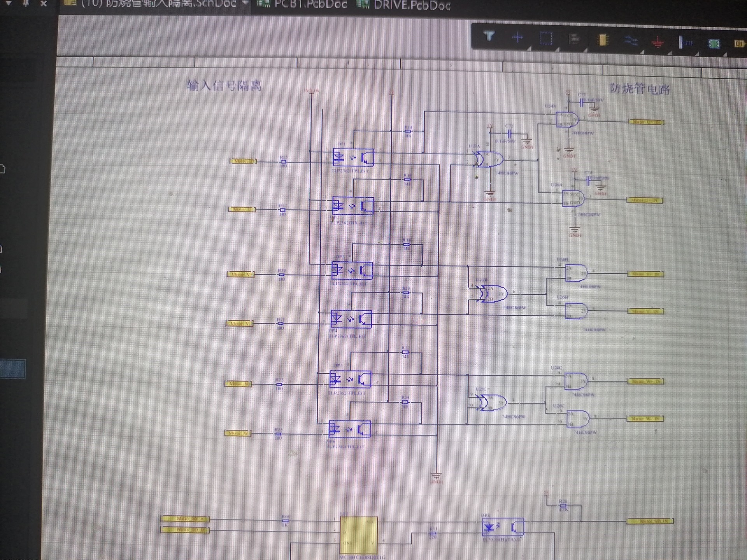Select the 防烧管电路 title text
Screen dimensions: 747x560
(x=640, y=89)
